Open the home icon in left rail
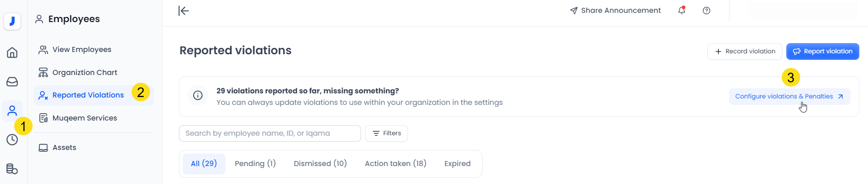The height and width of the screenshot is (184, 868). [x=12, y=52]
